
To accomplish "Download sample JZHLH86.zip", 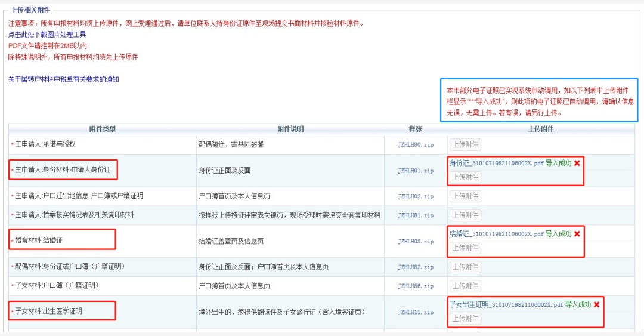I will (416, 286).
